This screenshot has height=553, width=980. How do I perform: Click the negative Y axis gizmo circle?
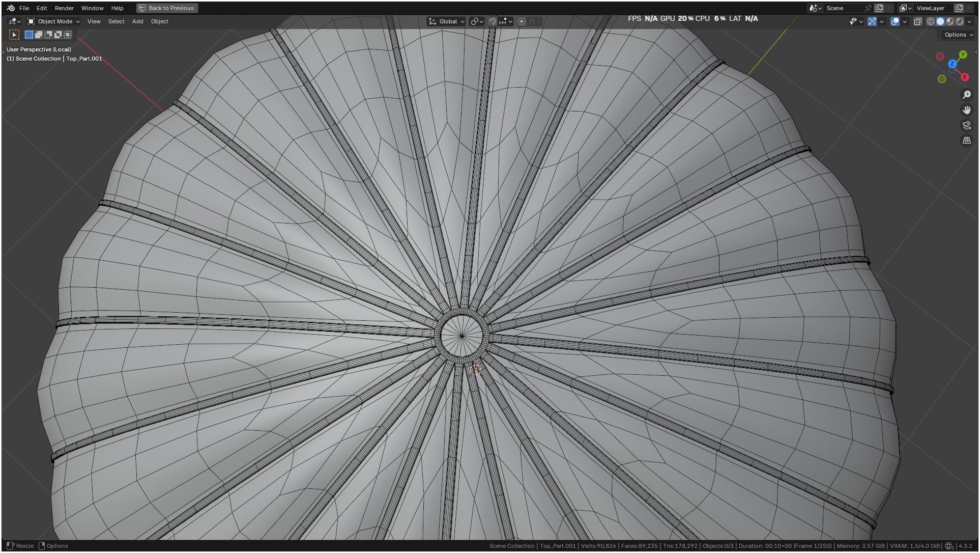pos(942,79)
